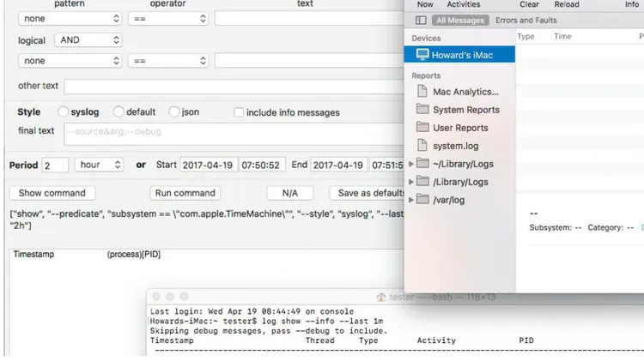The image size is (644, 361).
Task: Click the Terminal window green zoom button
Action: click(x=184, y=297)
